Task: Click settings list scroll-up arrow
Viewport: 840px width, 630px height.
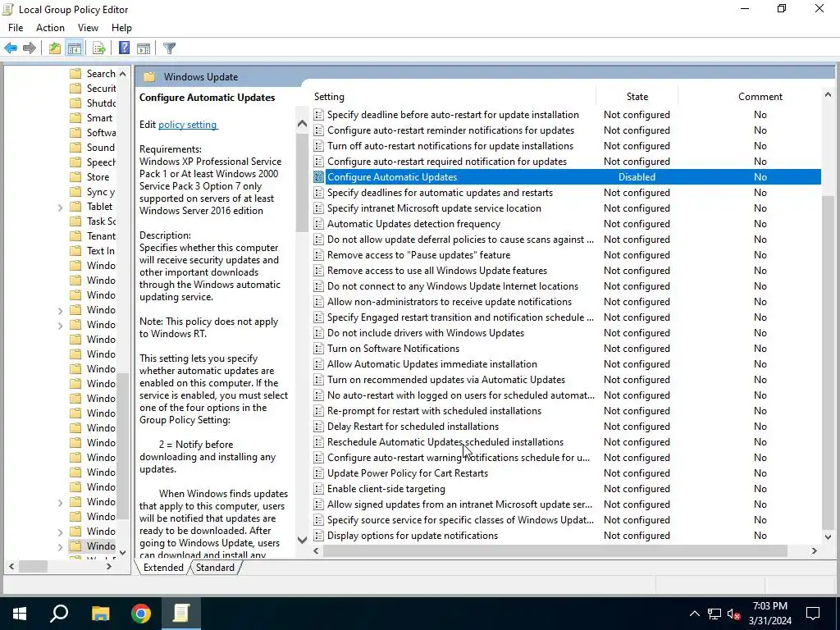Action: 828,95
